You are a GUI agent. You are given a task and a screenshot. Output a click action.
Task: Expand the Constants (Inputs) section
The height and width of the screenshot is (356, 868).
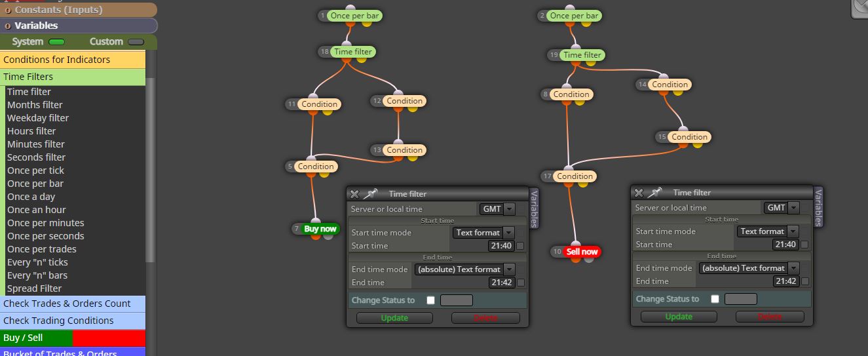79,10
